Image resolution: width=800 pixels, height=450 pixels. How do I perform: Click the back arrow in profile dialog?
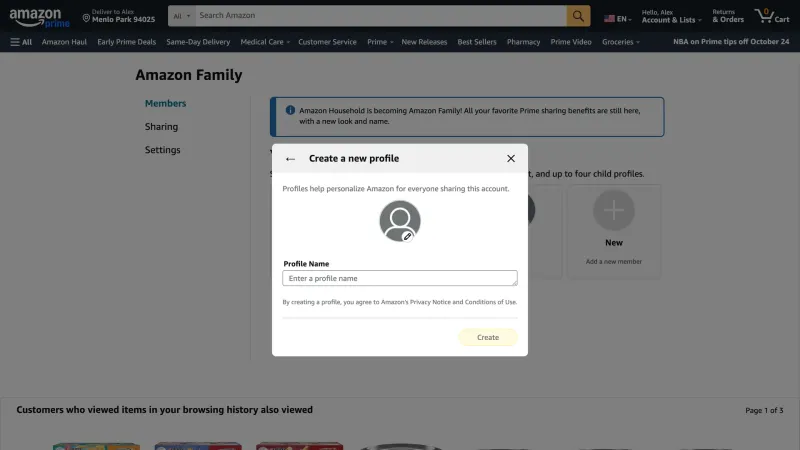click(x=290, y=159)
